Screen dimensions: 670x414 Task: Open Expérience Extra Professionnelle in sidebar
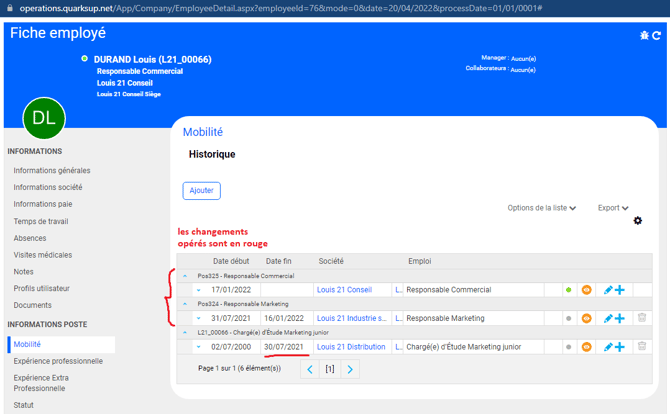coord(41,383)
